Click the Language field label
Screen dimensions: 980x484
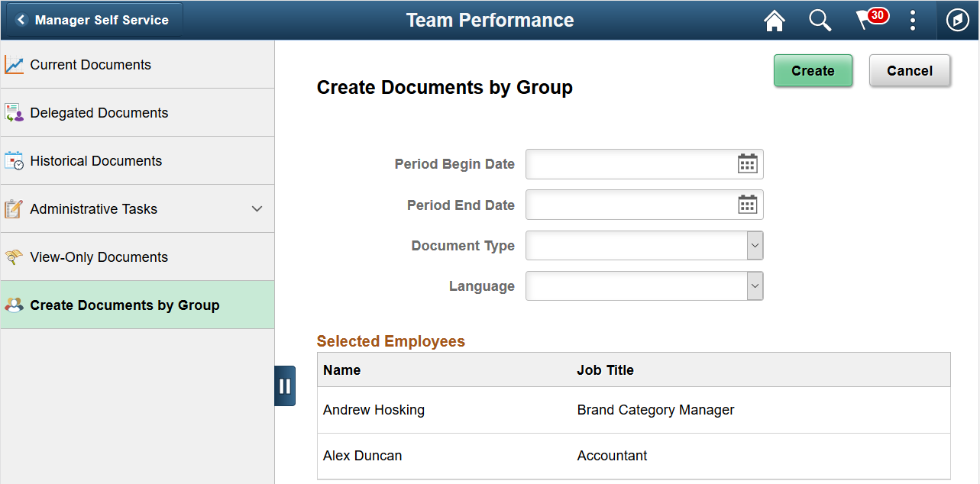pyautogui.click(x=482, y=286)
